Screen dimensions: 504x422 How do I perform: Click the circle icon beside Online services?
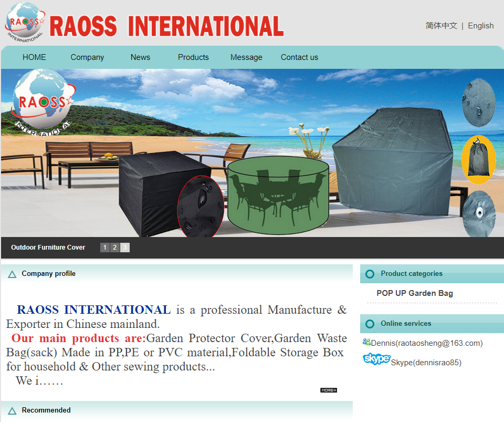pos(370,324)
